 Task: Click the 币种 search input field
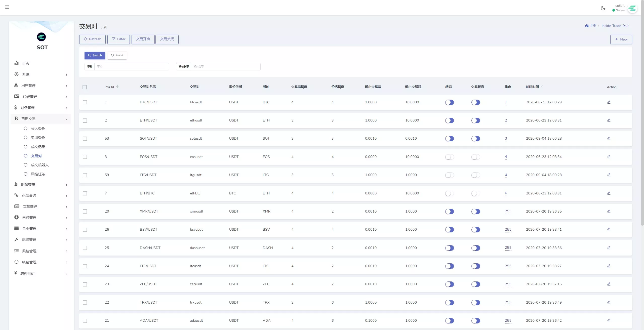[131, 67]
